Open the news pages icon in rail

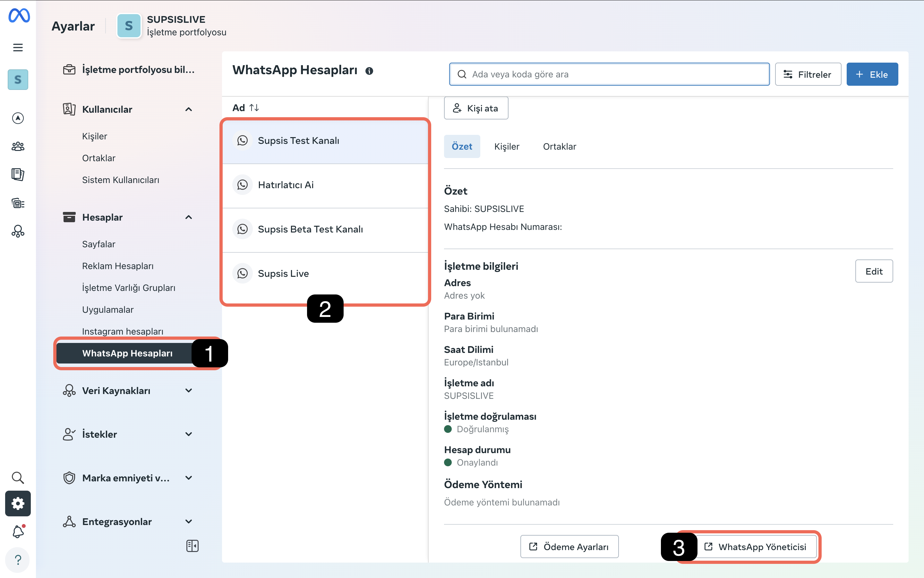coord(18,175)
